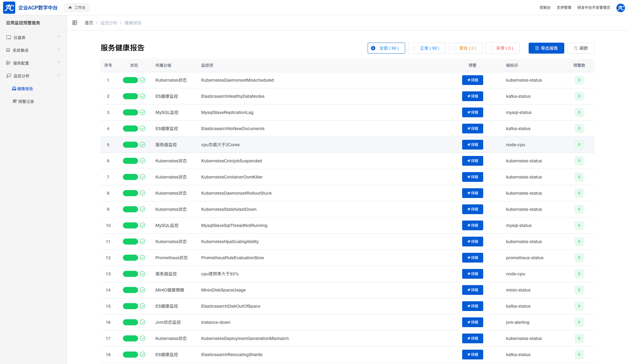Image resolution: width=628 pixels, height=364 pixels.
Task: Expand the 仪表表 menu chevron
Action: coord(59,37)
